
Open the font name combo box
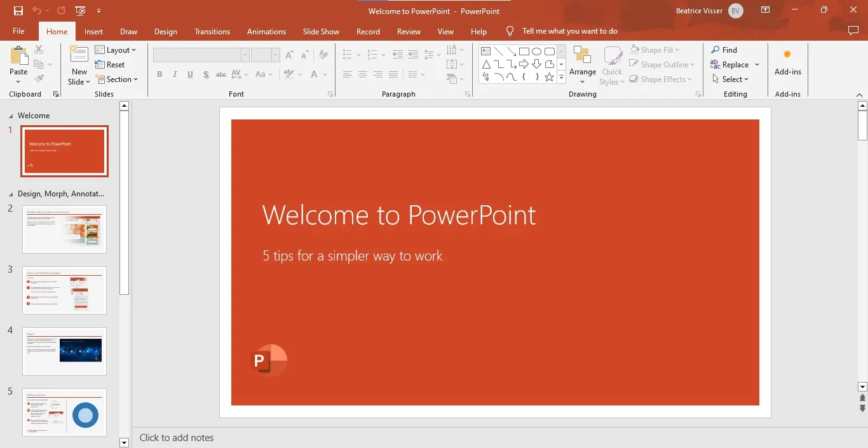pos(201,55)
